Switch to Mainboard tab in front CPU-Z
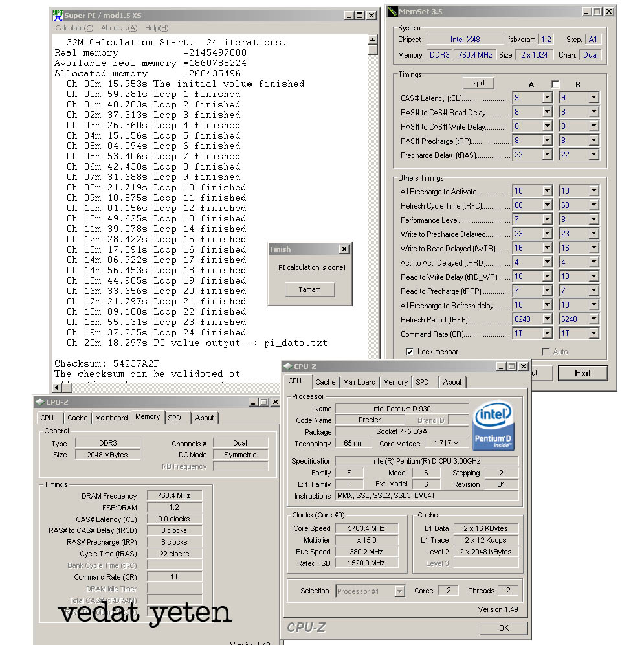The image size is (644, 645). [359, 382]
